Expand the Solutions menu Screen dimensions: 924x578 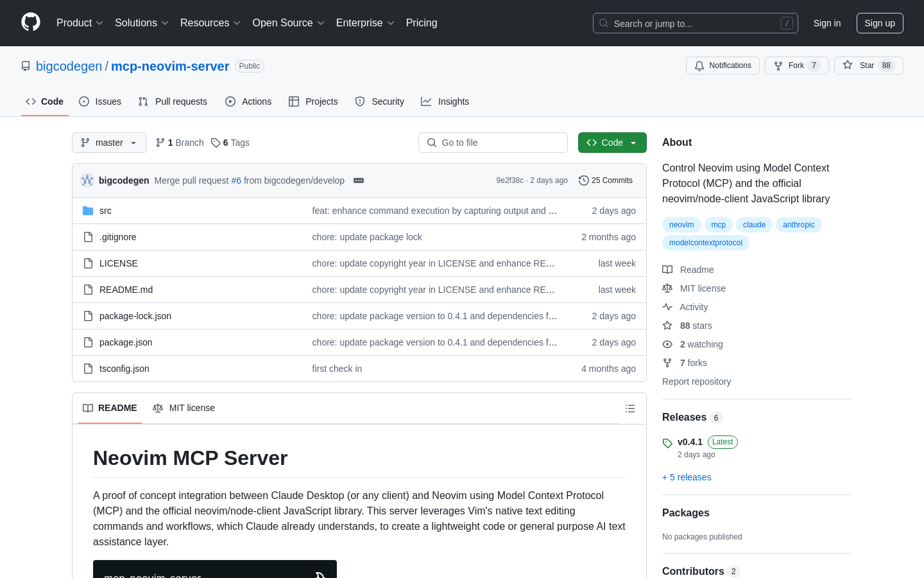point(141,23)
